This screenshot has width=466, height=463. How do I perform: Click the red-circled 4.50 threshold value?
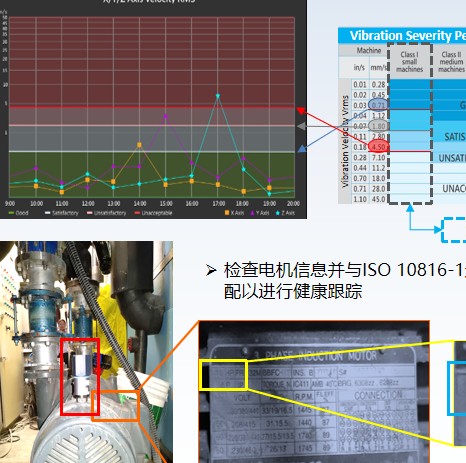click(x=378, y=147)
